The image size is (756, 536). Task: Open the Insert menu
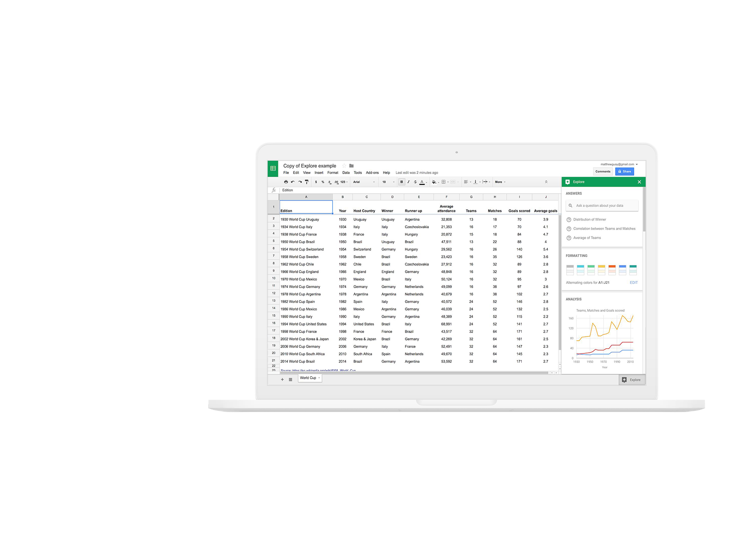click(x=319, y=173)
